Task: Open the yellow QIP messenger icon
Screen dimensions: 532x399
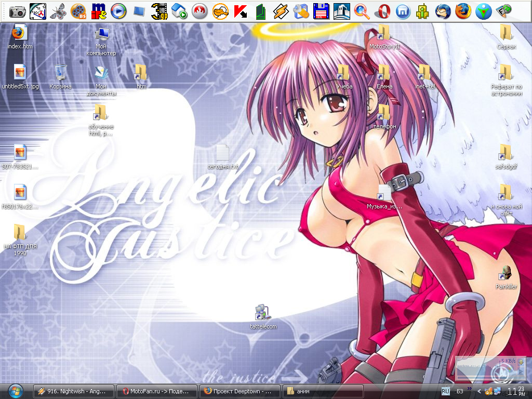Action: (x=423, y=12)
